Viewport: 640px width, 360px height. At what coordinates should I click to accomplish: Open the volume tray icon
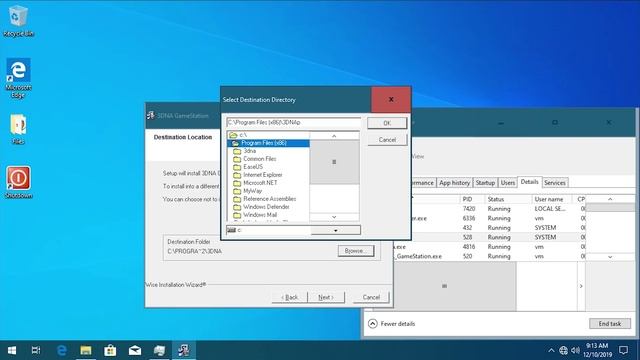(x=576, y=350)
